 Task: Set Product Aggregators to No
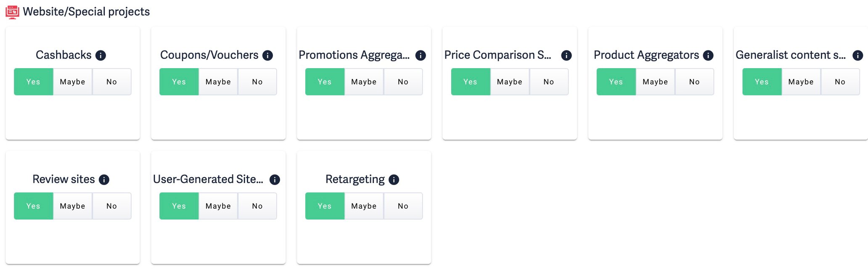(x=694, y=82)
